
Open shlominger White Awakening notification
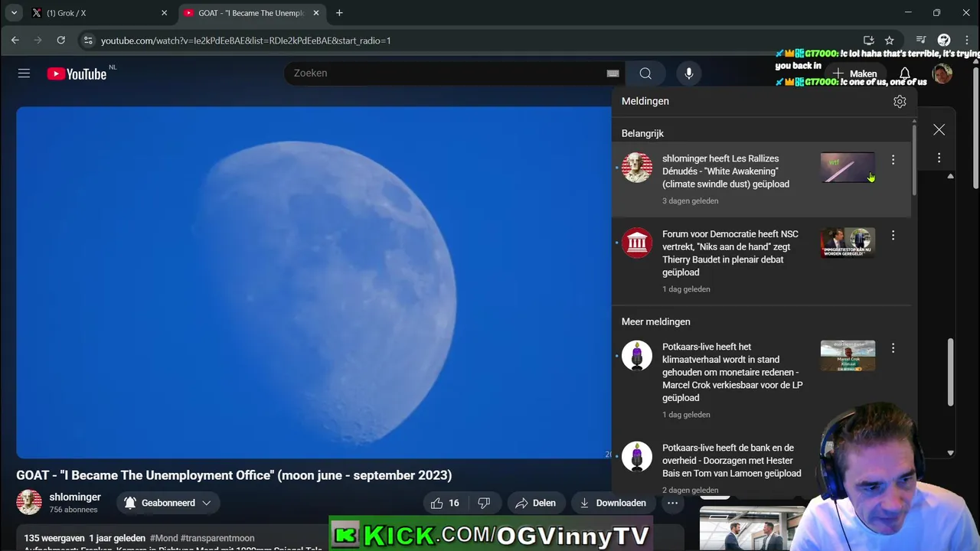pos(762,180)
